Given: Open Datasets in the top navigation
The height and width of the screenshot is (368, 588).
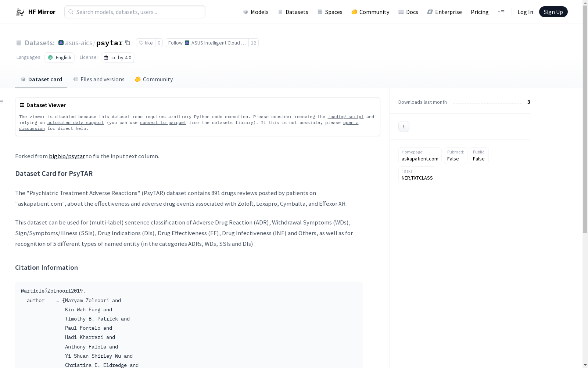Looking at the screenshot, I should [293, 12].
